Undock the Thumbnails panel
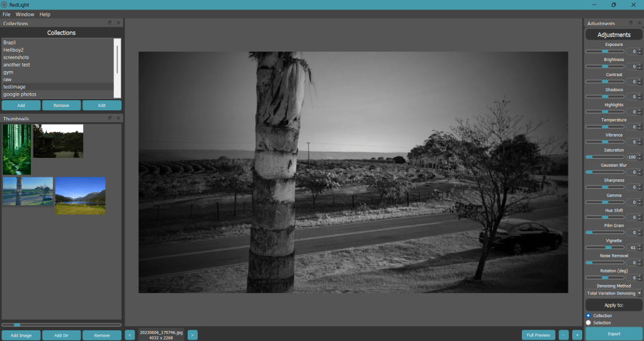The image size is (644, 341). [x=110, y=118]
